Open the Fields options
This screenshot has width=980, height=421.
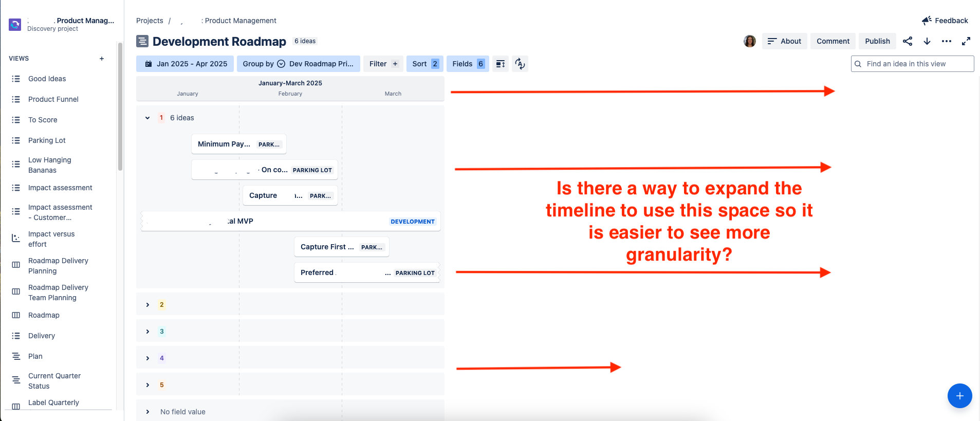pos(468,64)
